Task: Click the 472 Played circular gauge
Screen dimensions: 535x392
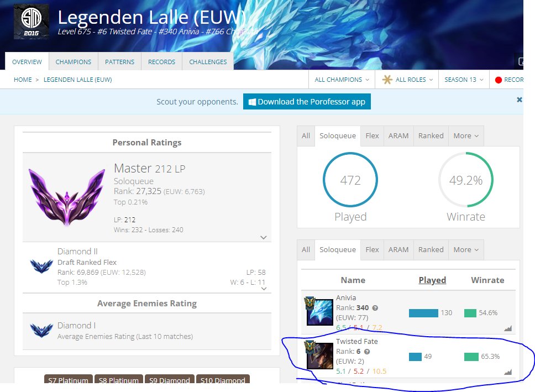Action: pos(350,180)
